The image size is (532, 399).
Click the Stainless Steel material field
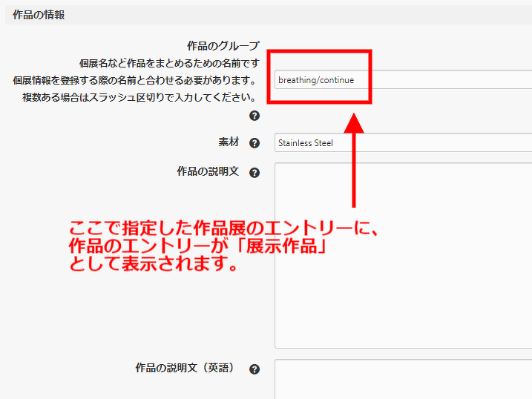(401, 143)
